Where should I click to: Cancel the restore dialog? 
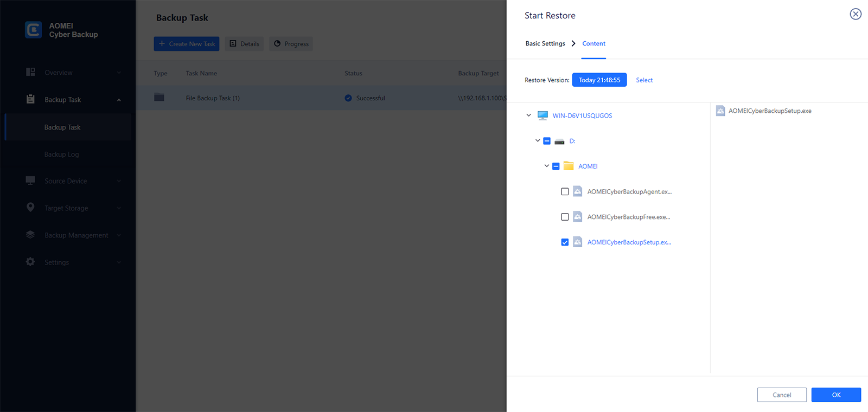click(782, 395)
